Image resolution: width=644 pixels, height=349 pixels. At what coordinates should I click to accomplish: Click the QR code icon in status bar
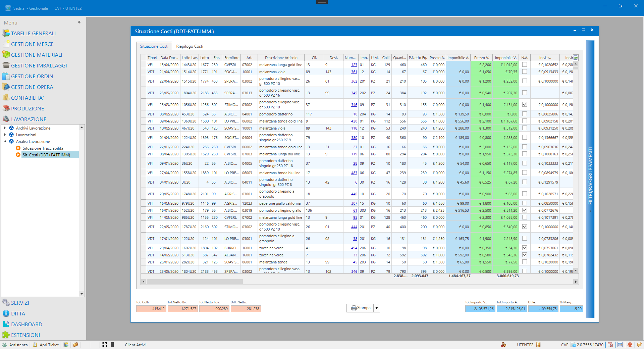(105, 345)
